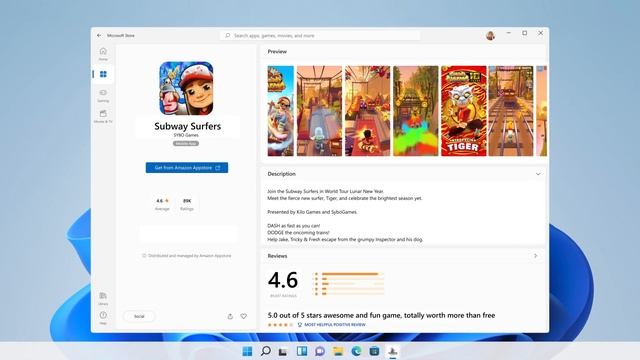
Task: Click the review's star rating row
Action: [x=280, y=325]
